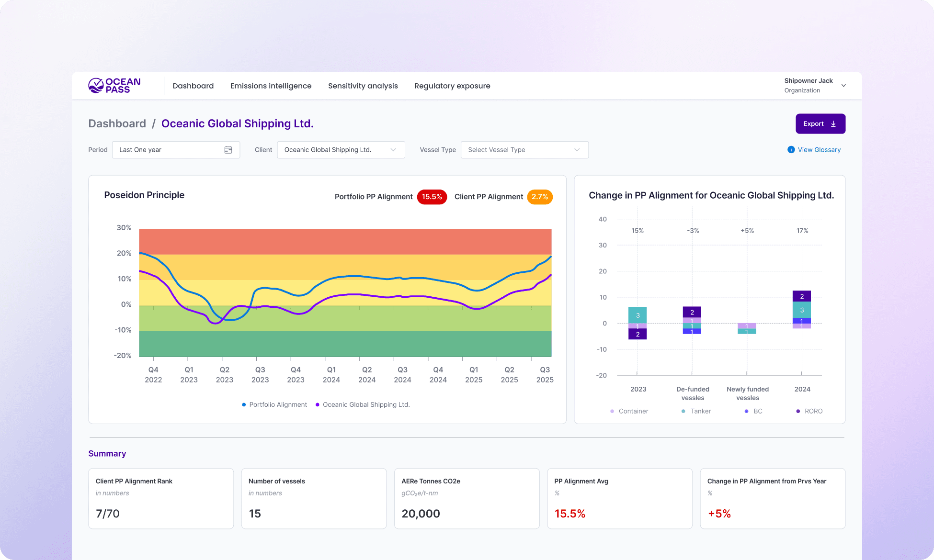The width and height of the screenshot is (934, 560).
Task: Open the View Glossary link
Action: point(819,150)
